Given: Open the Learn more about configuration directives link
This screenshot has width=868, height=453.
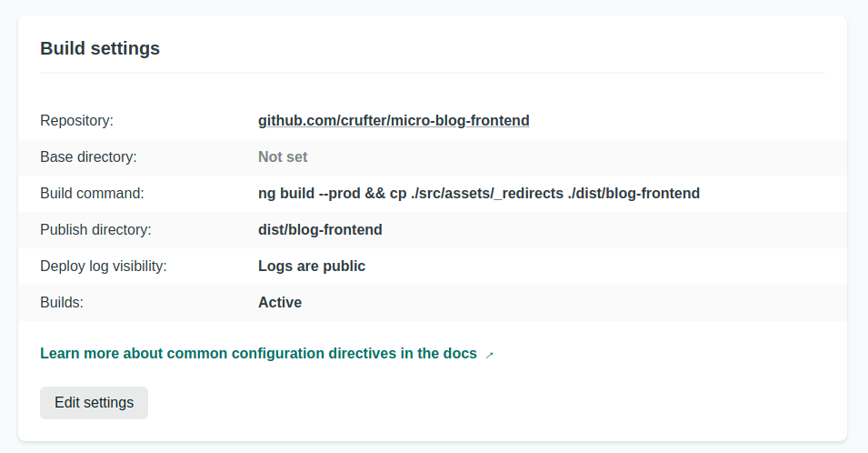Looking at the screenshot, I should coord(258,354).
